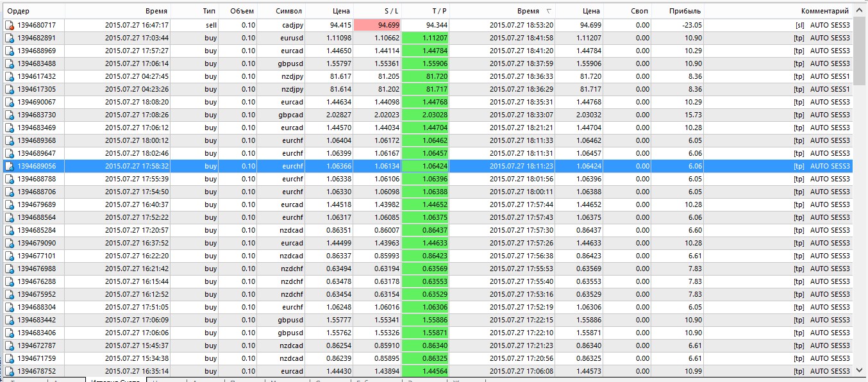The height and width of the screenshot is (382, 868).
Task: Click the order icon beside 1394688304
Action: tap(10, 307)
